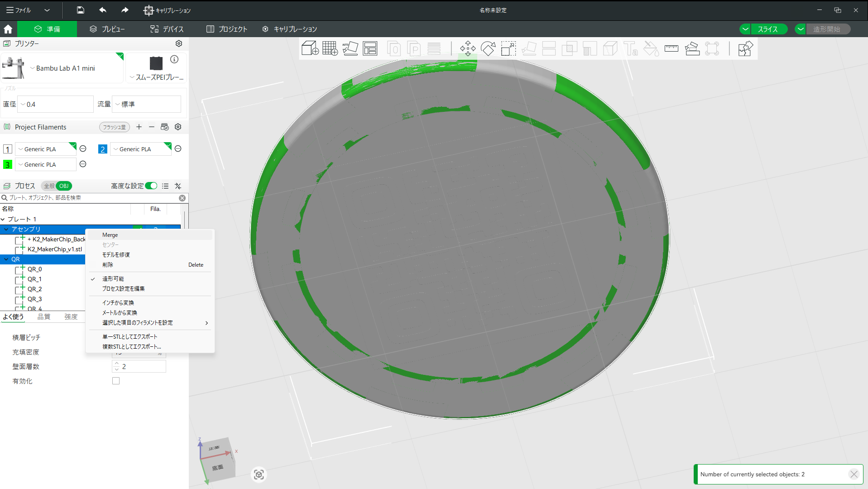This screenshot has height=489, width=868.
Task: Add a new plate with grid icon
Action: click(330, 48)
